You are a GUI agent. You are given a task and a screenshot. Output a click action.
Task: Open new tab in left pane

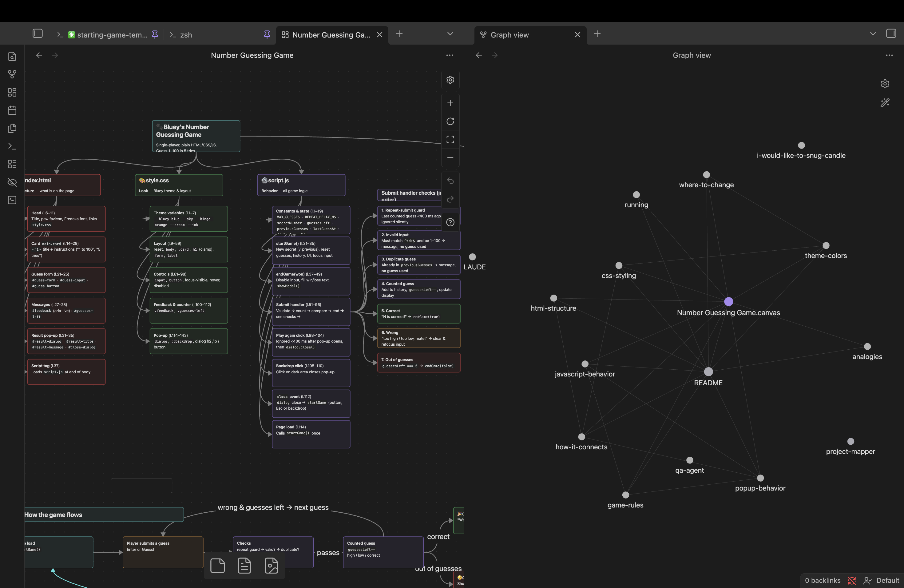[x=399, y=34]
